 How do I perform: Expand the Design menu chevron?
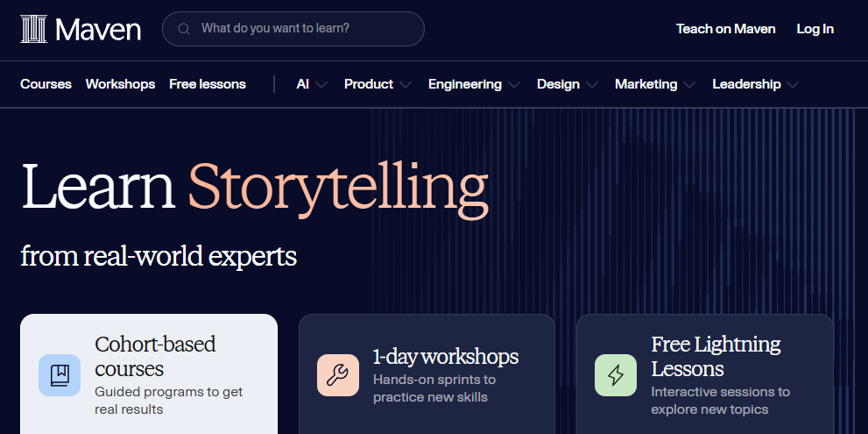click(592, 85)
